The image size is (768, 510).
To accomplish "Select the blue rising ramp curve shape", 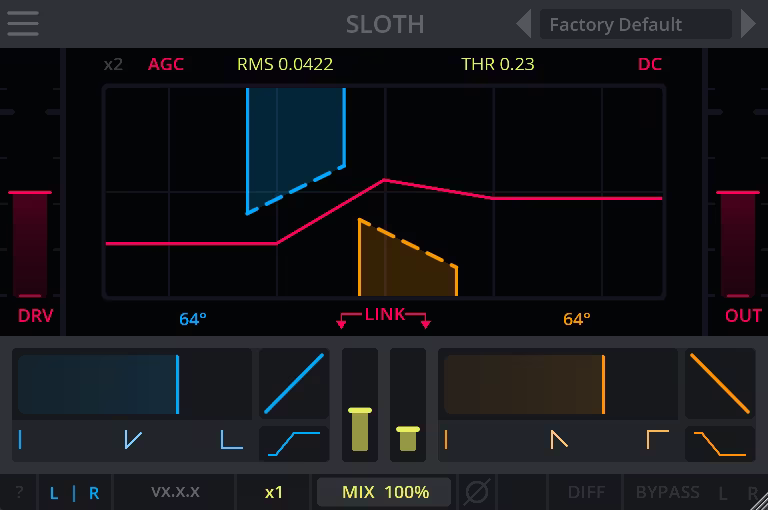I will [294, 383].
